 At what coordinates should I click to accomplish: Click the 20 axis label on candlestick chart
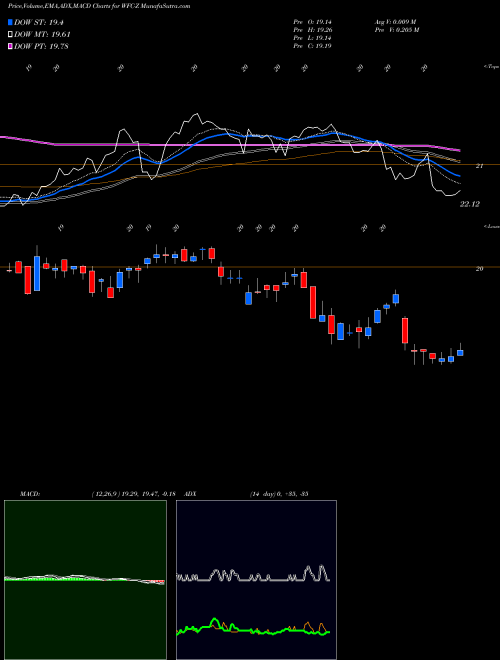click(479, 269)
